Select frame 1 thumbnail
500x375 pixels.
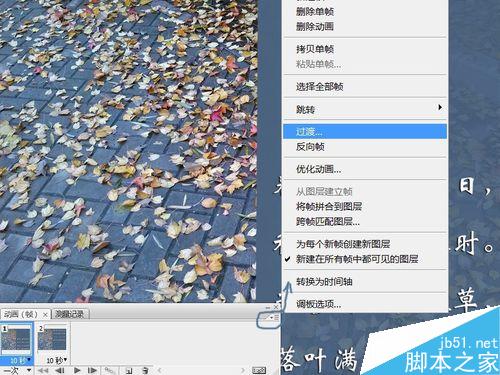coord(17,340)
